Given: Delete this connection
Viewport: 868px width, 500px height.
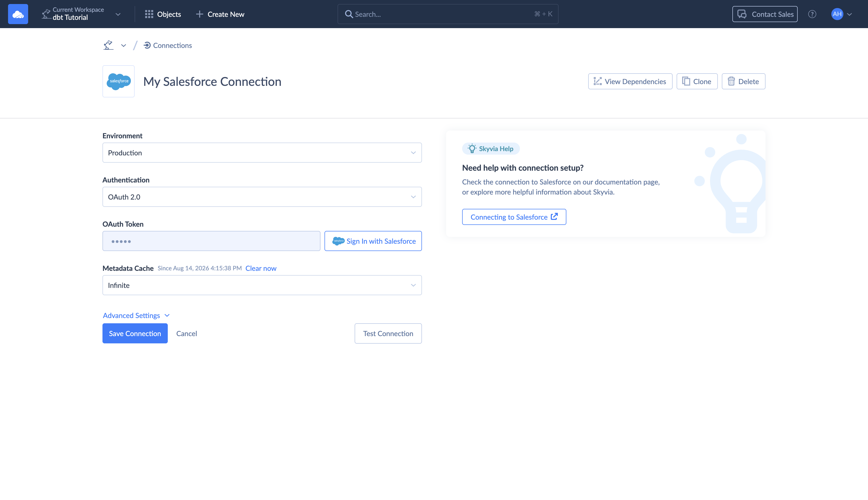Looking at the screenshot, I should 743,81.
